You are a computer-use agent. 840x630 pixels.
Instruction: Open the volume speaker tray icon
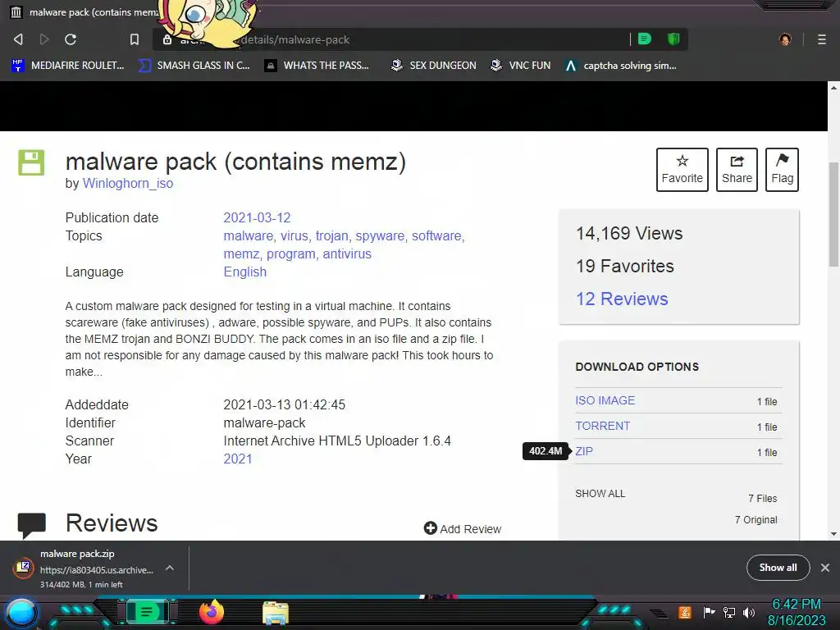pos(749,612)
